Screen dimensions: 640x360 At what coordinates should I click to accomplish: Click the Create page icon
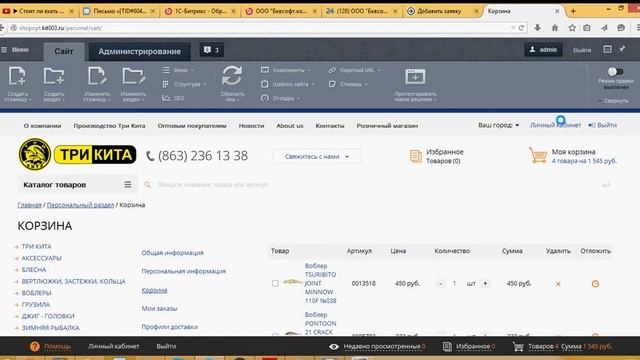tap(17, 76)
